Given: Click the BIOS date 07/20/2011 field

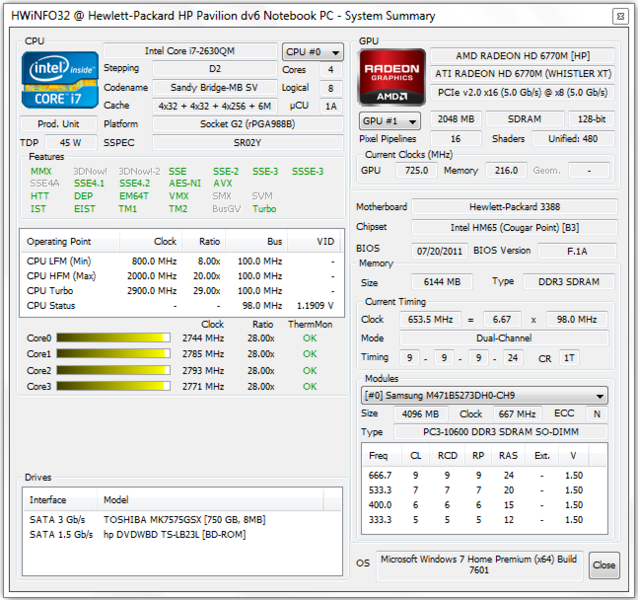Looking at the screenshot, I should pos(439,251).
